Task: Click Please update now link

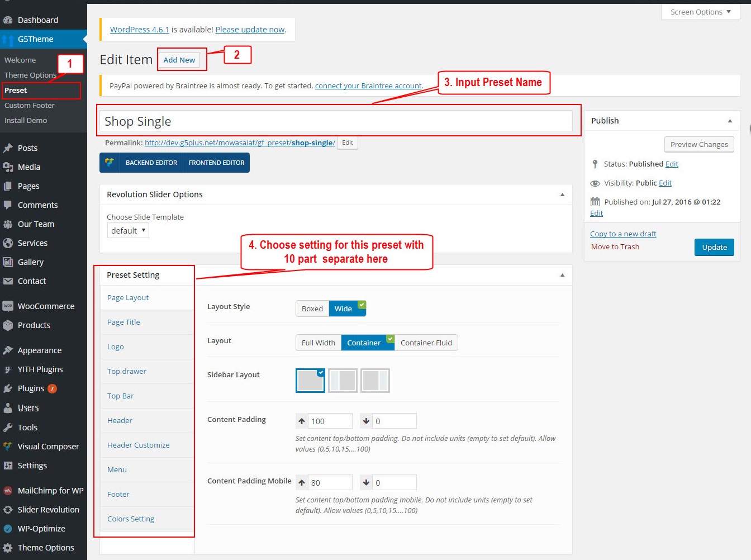Action: (250, 30)
